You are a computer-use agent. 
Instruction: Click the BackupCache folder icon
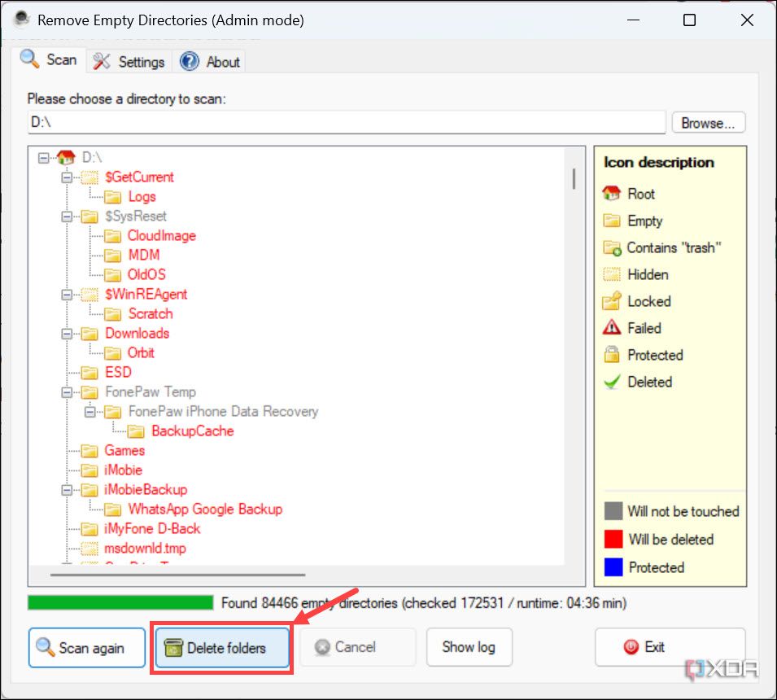136,431
